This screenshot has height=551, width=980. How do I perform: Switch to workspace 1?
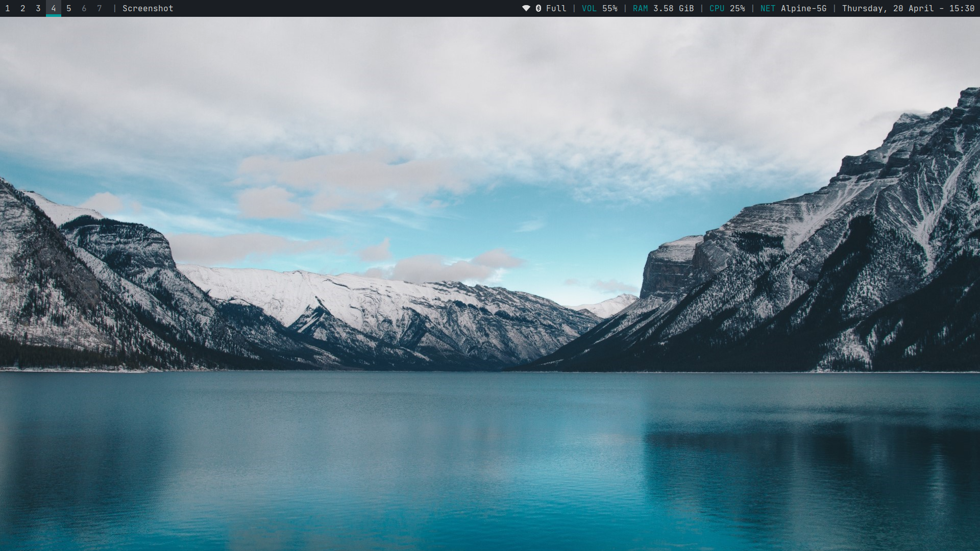click(x=8, y=8)
